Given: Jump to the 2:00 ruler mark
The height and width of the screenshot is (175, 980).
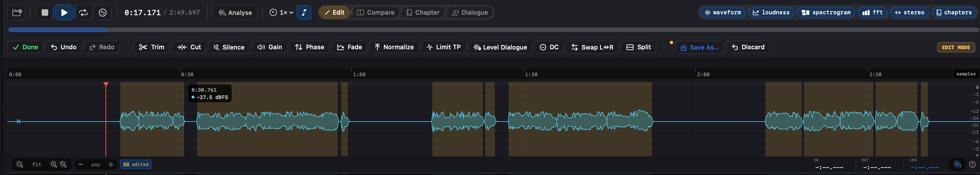Looking at the screenshot, I should 703,74.
